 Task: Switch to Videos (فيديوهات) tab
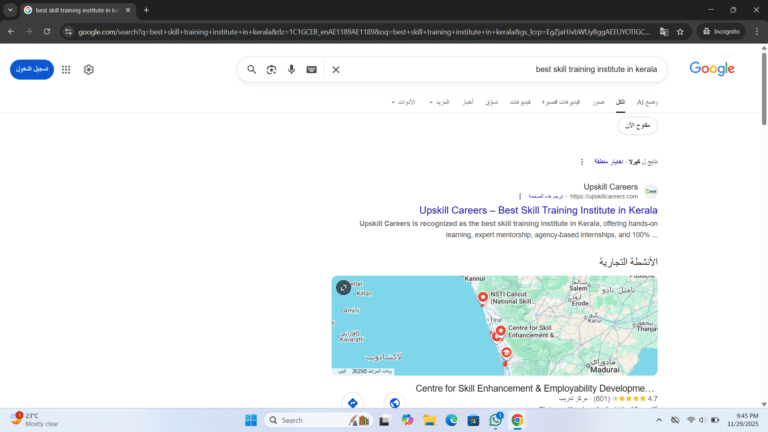pyautogui.click(x=520, y=102)
